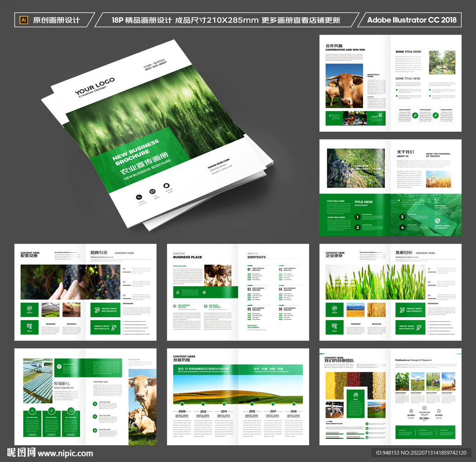The image size is (476, 462).
Task: Click the 2015 timeline year
Action: click(x=252, y=411)
